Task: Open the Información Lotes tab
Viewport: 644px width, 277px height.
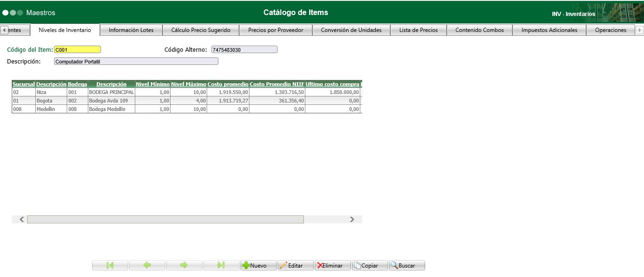Action: [x=131, y=30]
